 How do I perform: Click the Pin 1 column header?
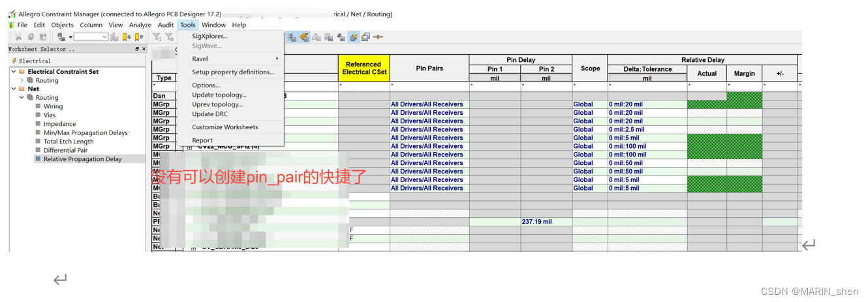(x=495, y=69)
